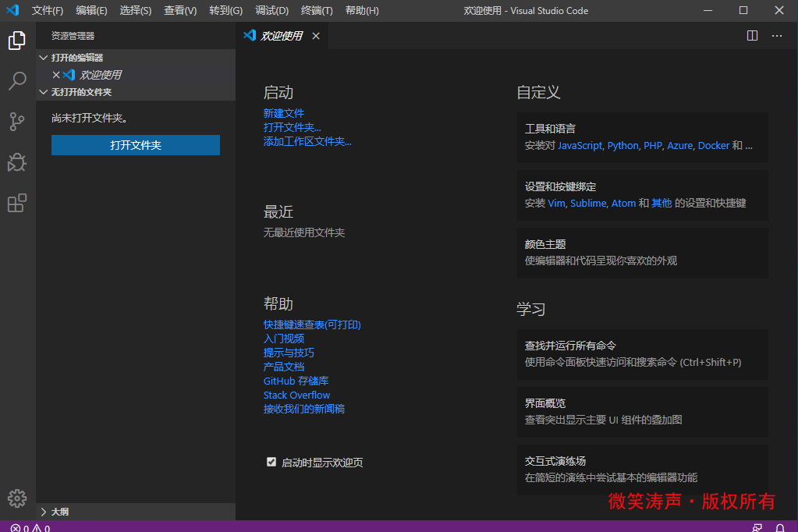This screenshot has width=798, height=532.
Task: Open the 编辑(E) menu
Action: click(91, 11)
